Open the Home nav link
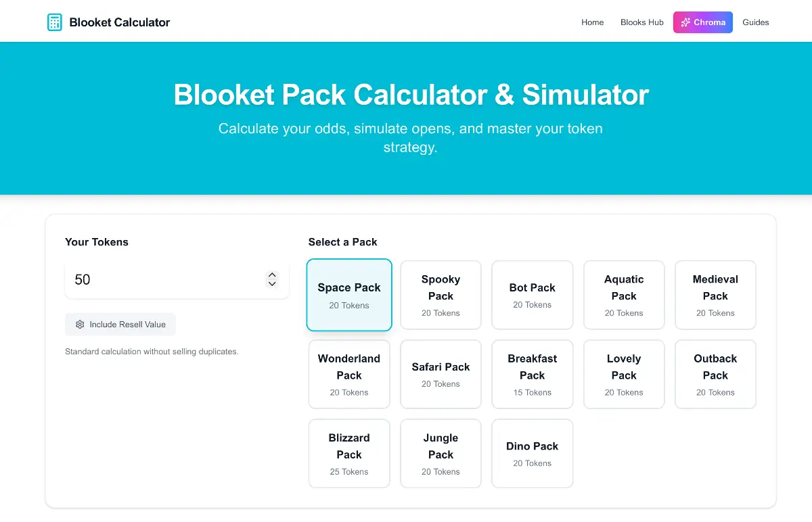The height and width of the screenshot is (522, 812). click(592, 22)
